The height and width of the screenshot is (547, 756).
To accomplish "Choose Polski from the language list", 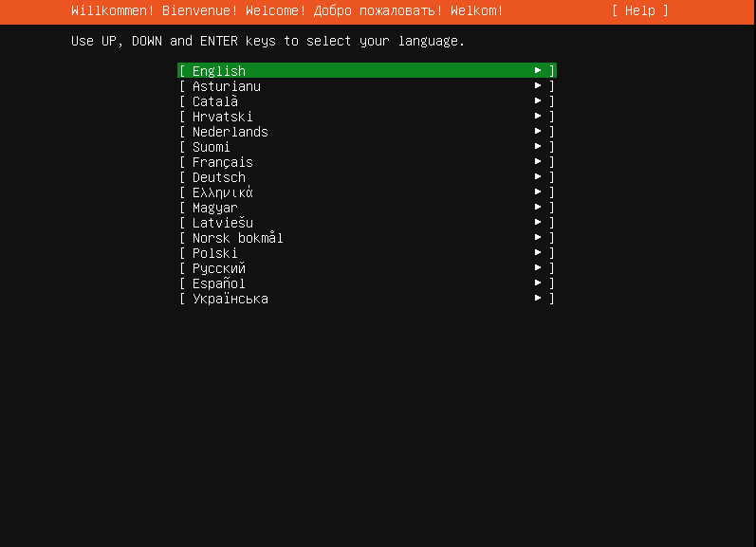I will [x=367, y=252].
